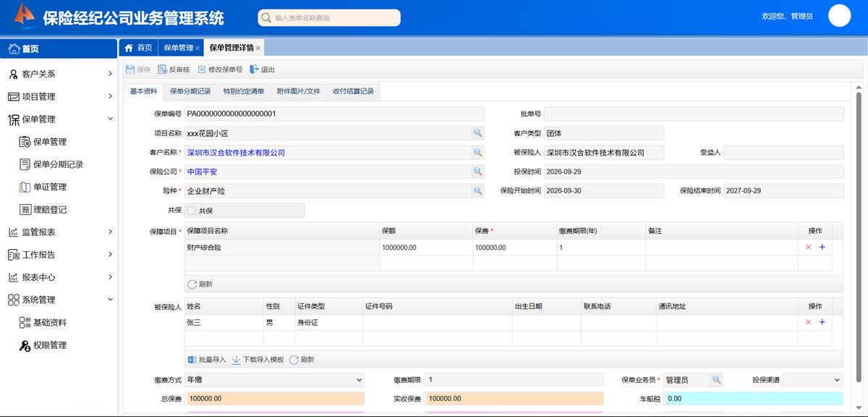The height and width of the screenshot is (417, 868).
Task: Click the 反审核 toolbar button
Action: 174,69
